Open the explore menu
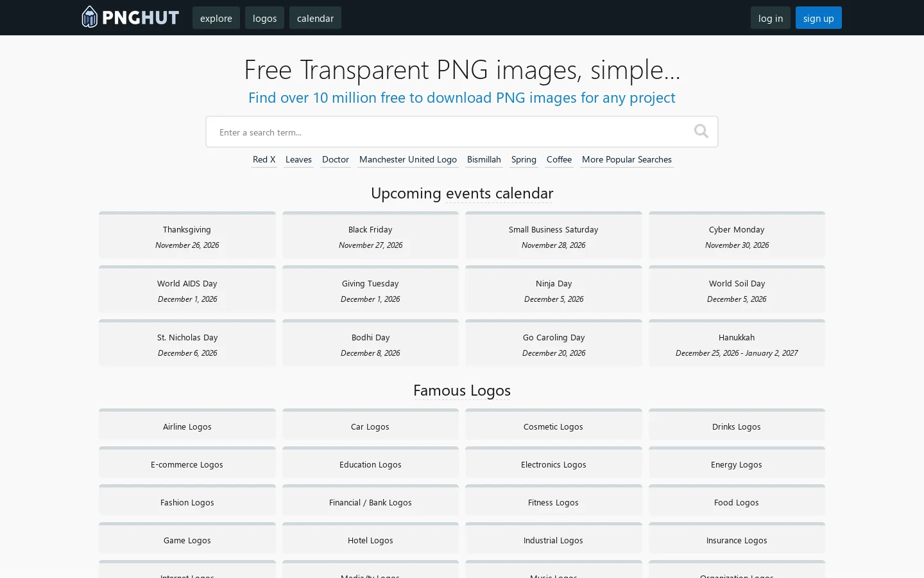Screen dimensions: 924x578 216,18
